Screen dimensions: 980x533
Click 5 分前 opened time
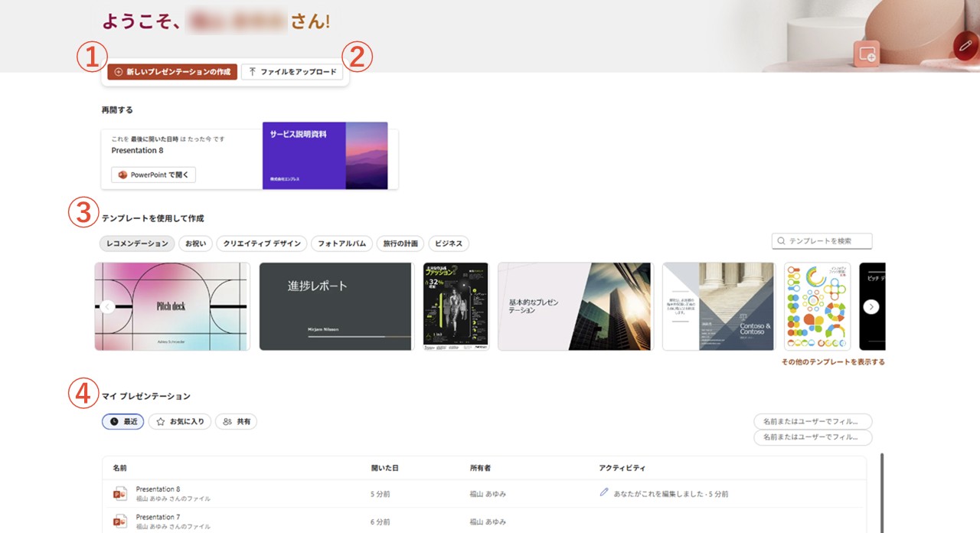pyautogui.click(x=381, y=494)
